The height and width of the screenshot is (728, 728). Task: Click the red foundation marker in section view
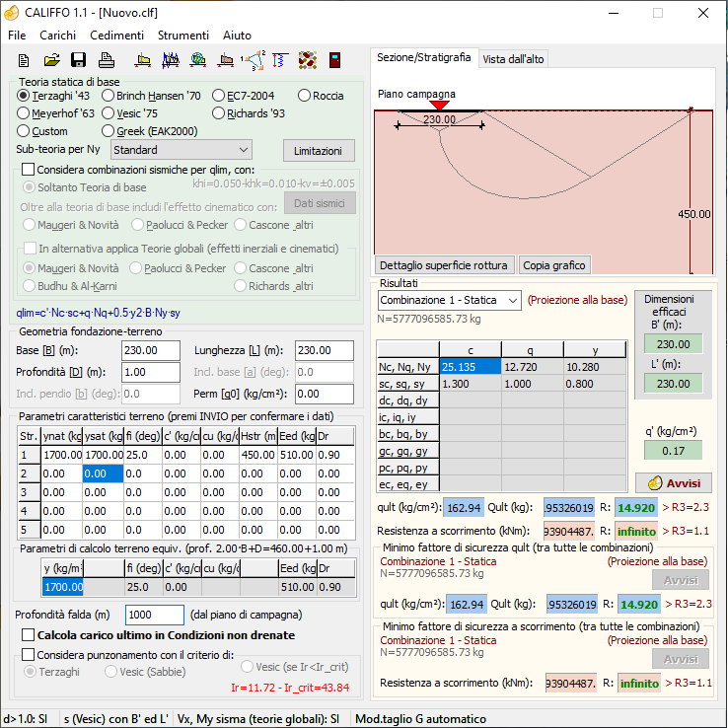tap(439, 106)
